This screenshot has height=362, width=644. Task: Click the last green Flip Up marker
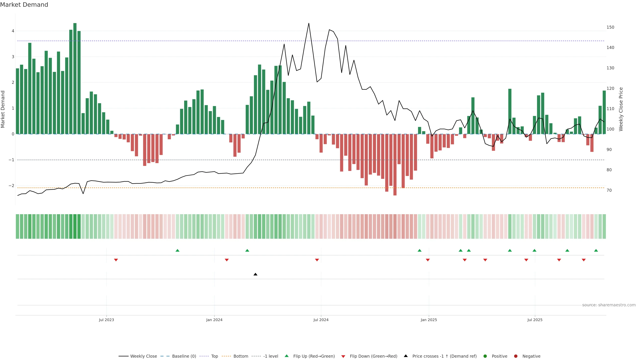coord(596,250)
